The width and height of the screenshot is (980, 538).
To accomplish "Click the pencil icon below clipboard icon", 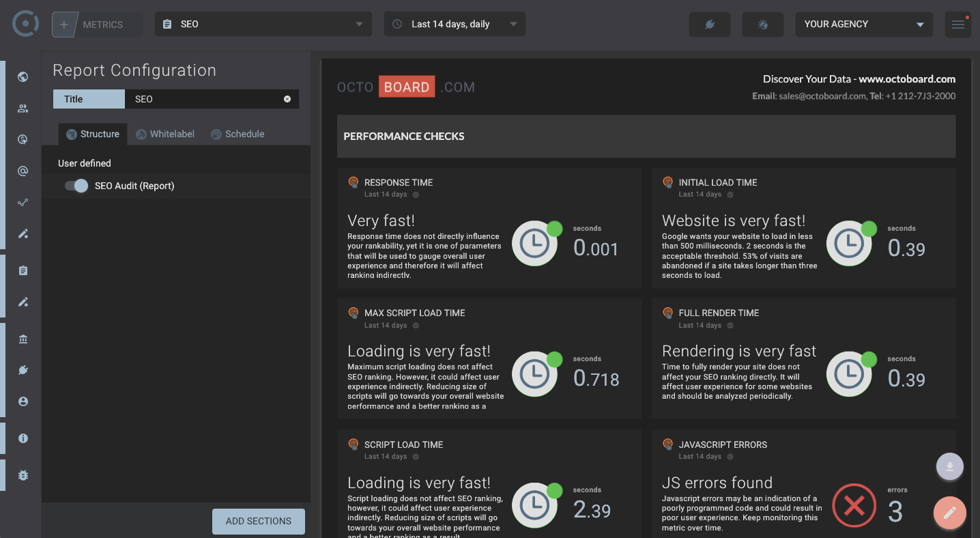I will coord(23,302).
